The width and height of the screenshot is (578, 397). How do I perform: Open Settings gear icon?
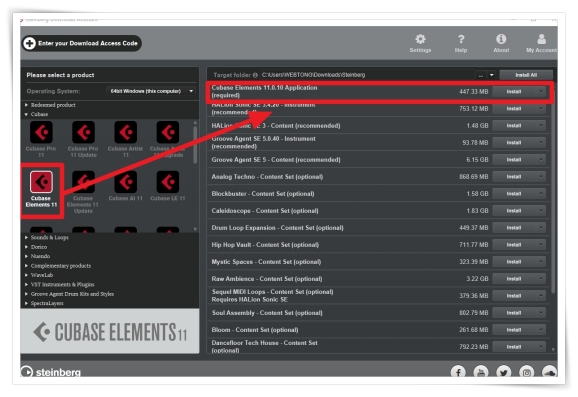pos(420,39)
